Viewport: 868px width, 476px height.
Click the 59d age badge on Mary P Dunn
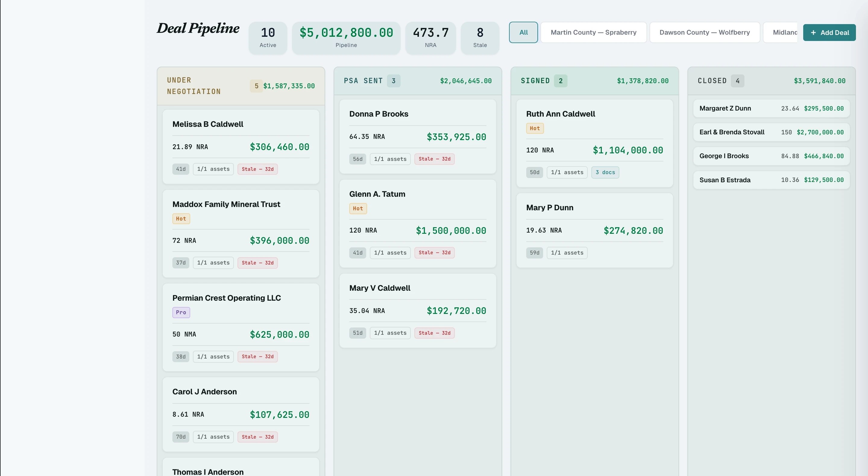coord(534,253)
